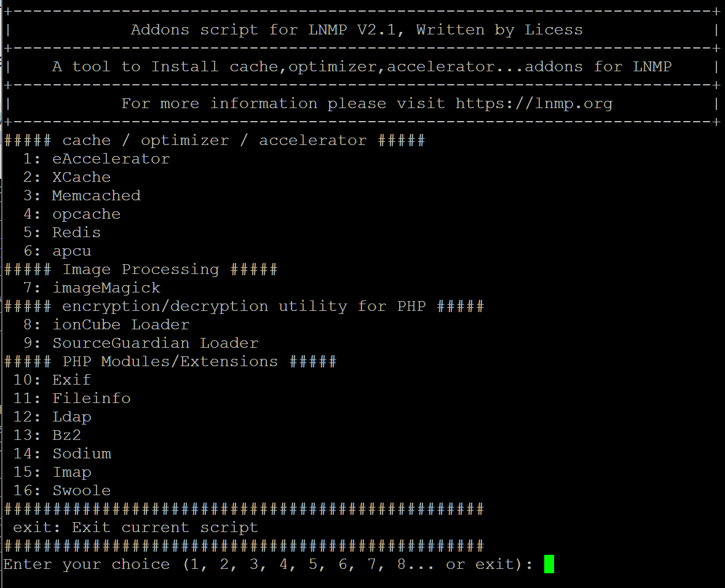Select the Fileinfo module entry
The image size is (725, 588).
tap(91, 398)
